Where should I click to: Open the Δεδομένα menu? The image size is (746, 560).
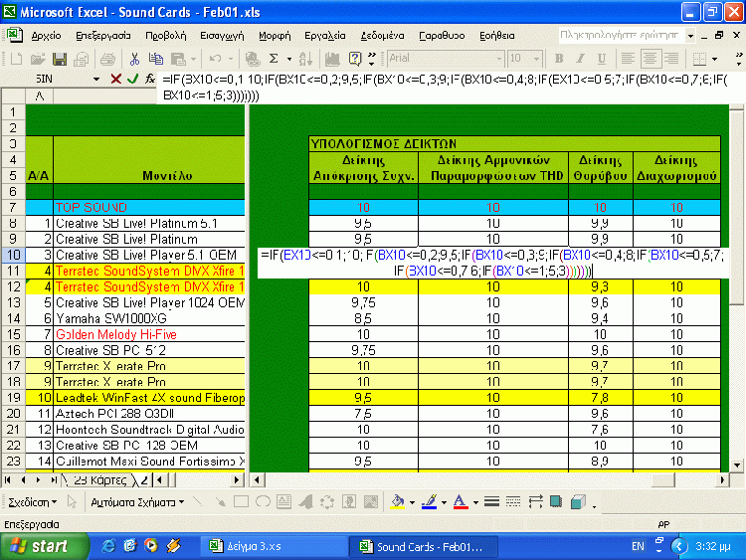[x=383, y=36]
